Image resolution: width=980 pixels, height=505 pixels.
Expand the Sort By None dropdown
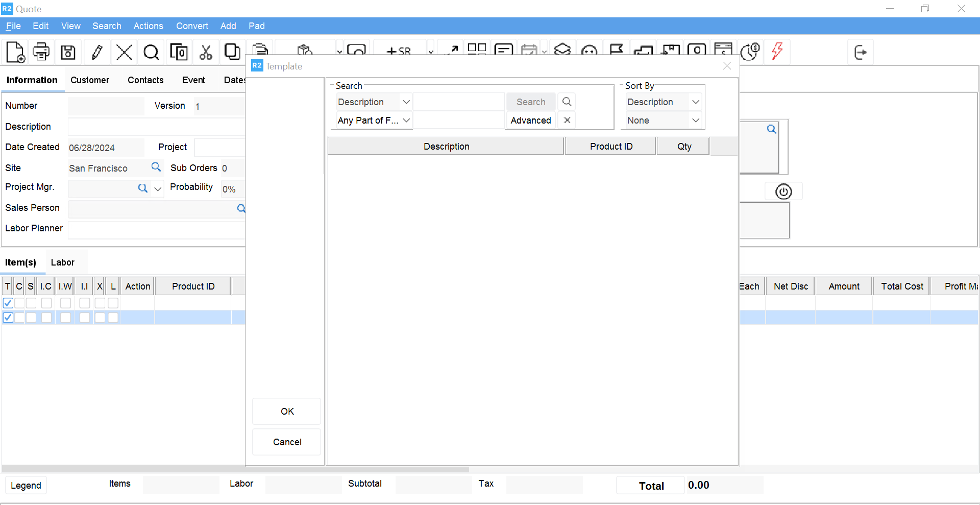(x=695, y=121)
